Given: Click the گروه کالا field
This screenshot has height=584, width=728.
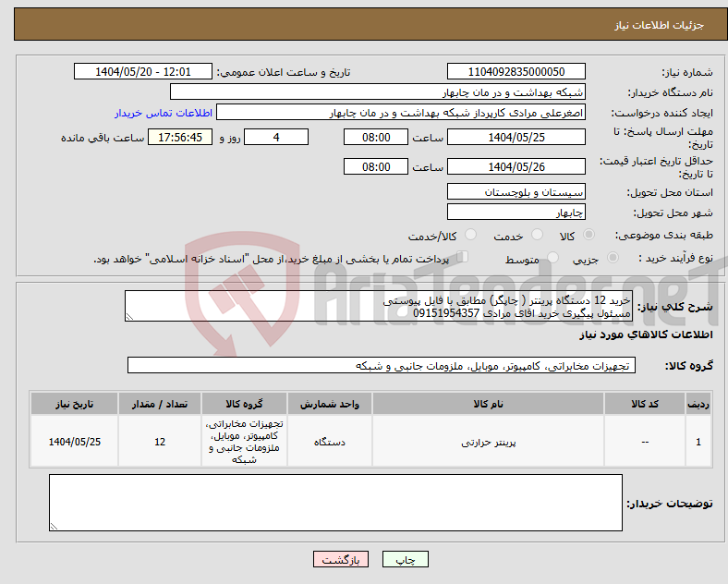Looking at the screenshot, I should (382, 365).
